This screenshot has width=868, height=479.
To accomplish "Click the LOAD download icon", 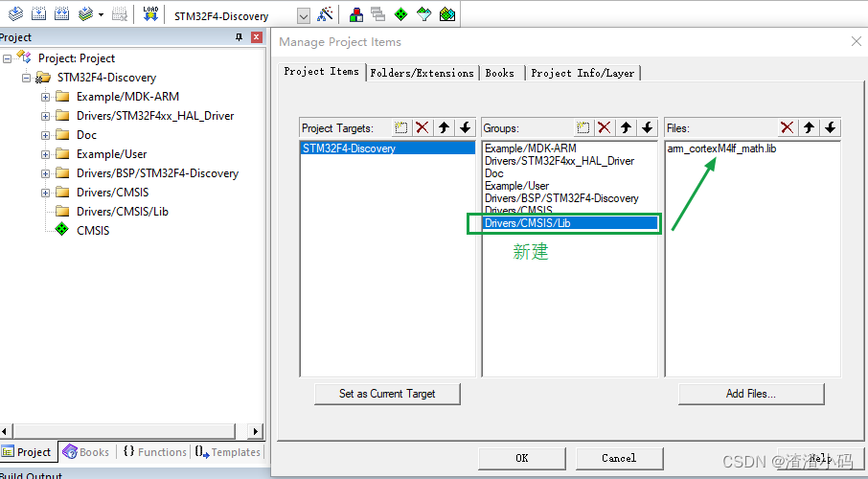I will [150, 13].
